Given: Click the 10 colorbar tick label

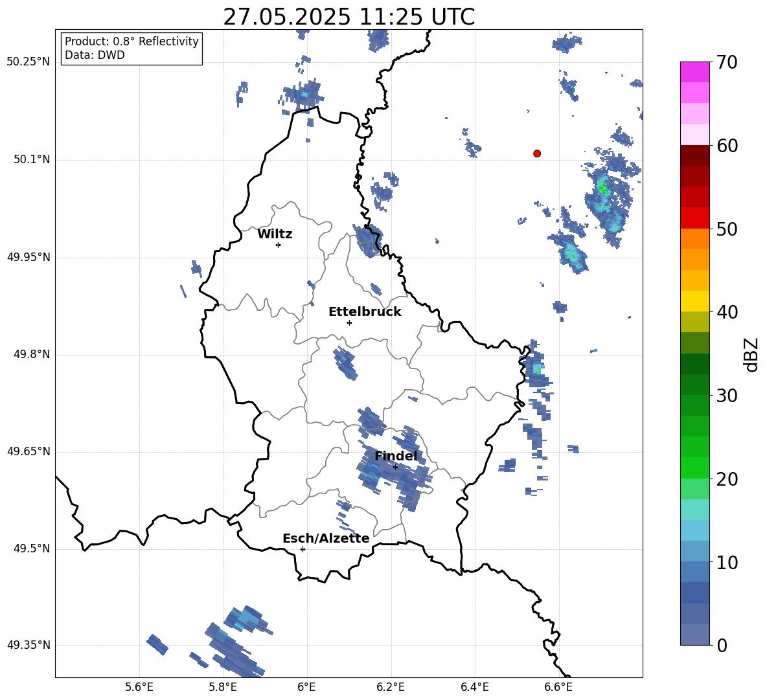Looking at the screenshot, I should (x=726, y=563).
